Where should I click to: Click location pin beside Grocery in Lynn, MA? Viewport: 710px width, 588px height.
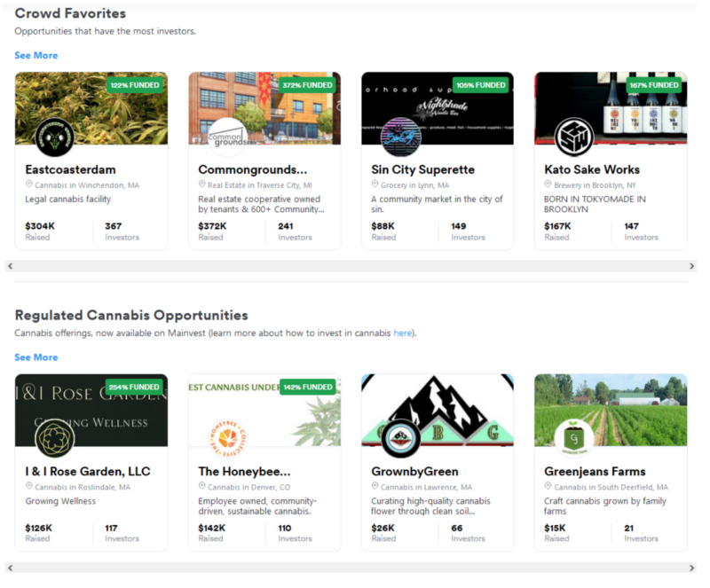(x=375, y=184)
